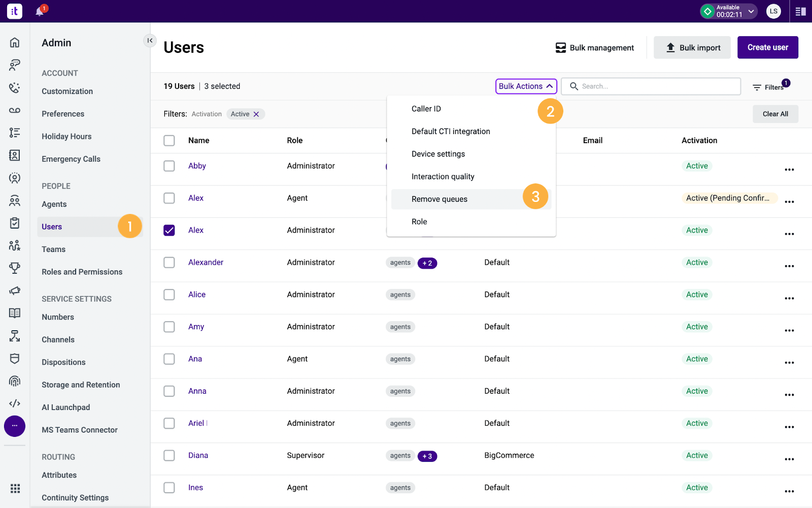Open Diana's user profile link
This screenshot has height=508, width=812.
tap(198, 455)
